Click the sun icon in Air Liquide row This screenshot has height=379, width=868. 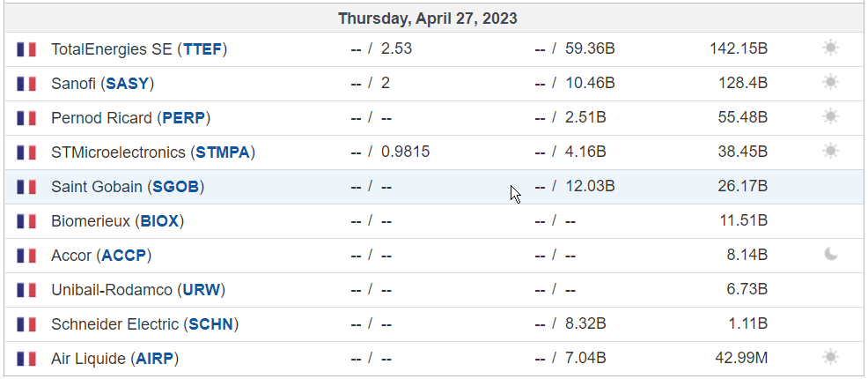pos(830,357)
